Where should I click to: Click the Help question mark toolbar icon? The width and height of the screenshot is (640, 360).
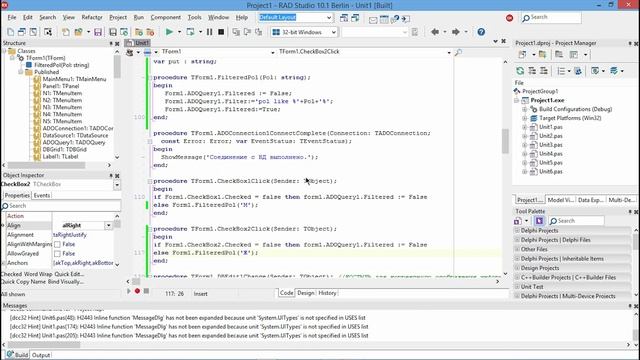tap(481, 32)
